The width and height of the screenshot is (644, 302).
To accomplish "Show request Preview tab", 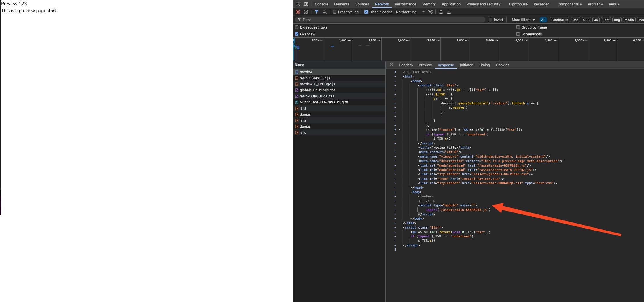I will tap(425, 65).
